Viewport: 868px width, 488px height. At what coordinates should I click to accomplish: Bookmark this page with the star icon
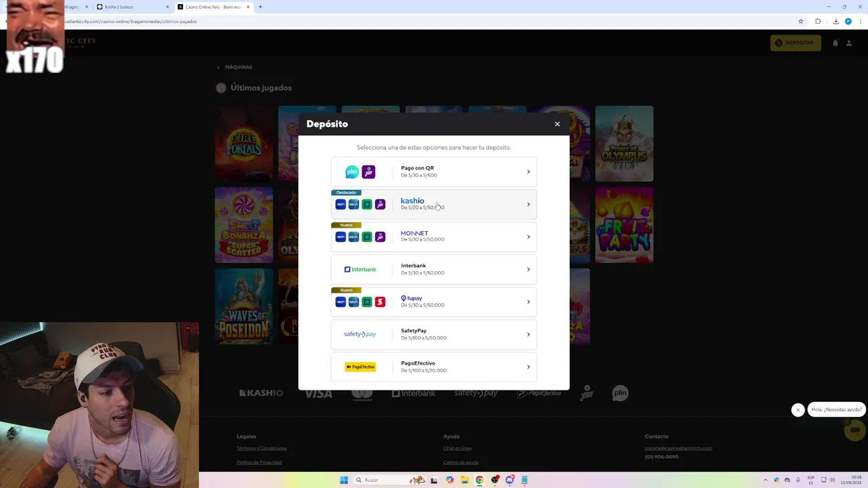(801, 21)
